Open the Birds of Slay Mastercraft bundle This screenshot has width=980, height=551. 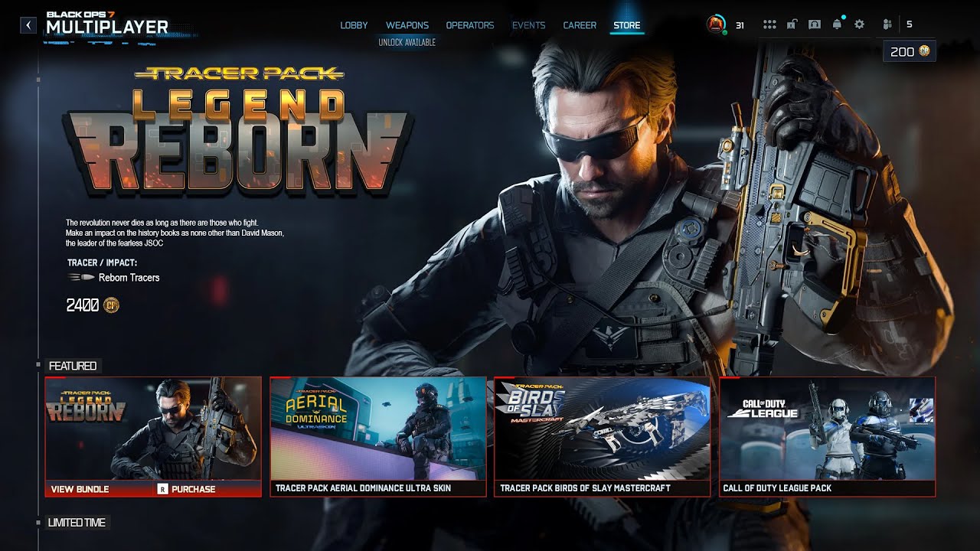click(603, 437)
